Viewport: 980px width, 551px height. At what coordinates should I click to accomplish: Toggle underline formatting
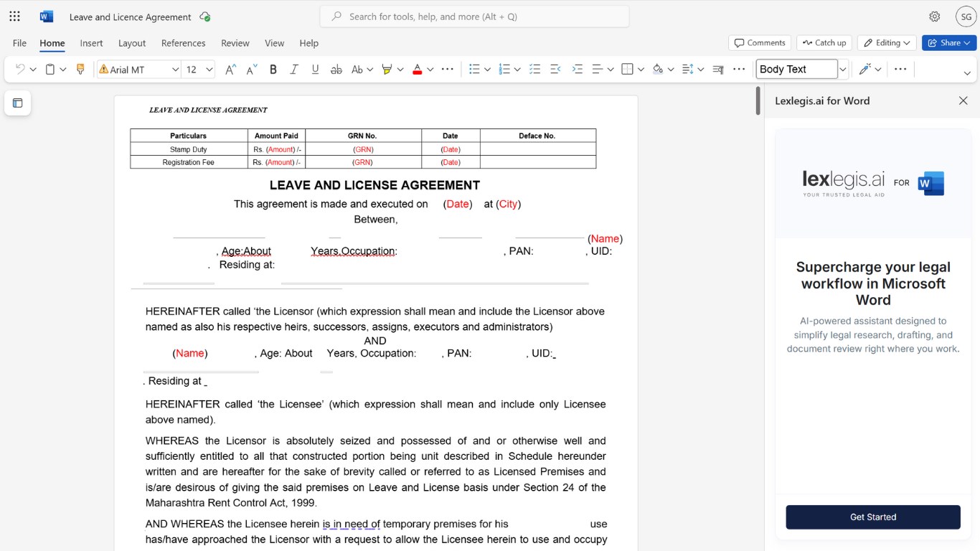314,70
